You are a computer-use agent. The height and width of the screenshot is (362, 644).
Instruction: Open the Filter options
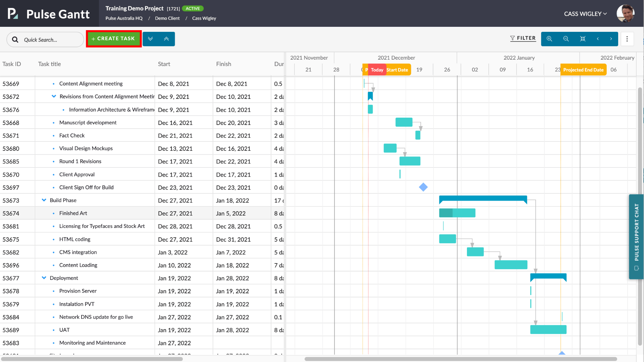point(523,38)
